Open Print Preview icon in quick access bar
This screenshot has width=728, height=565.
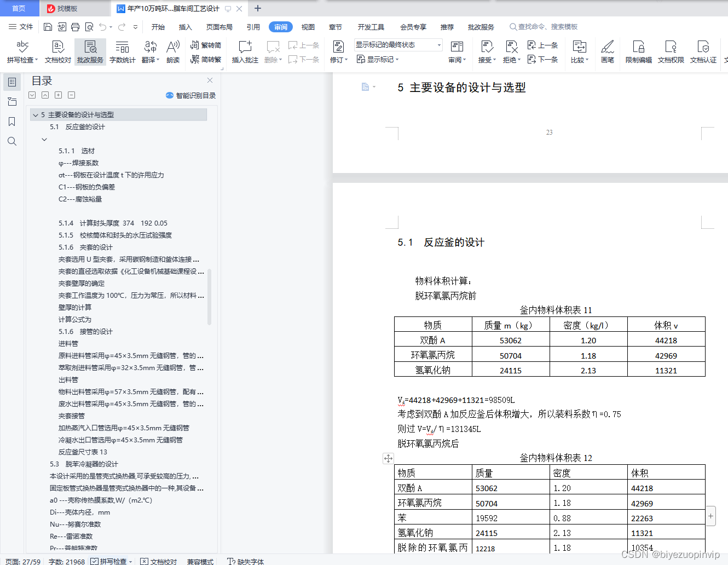coord(89,27)
